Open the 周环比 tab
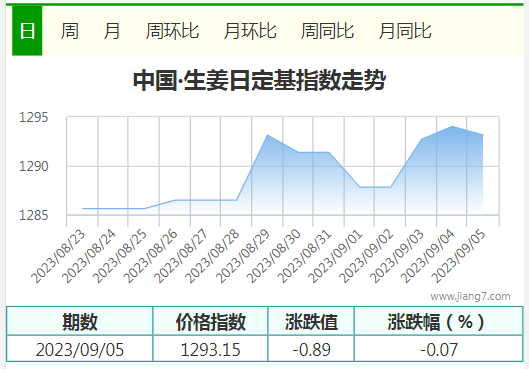 [172, 31]
